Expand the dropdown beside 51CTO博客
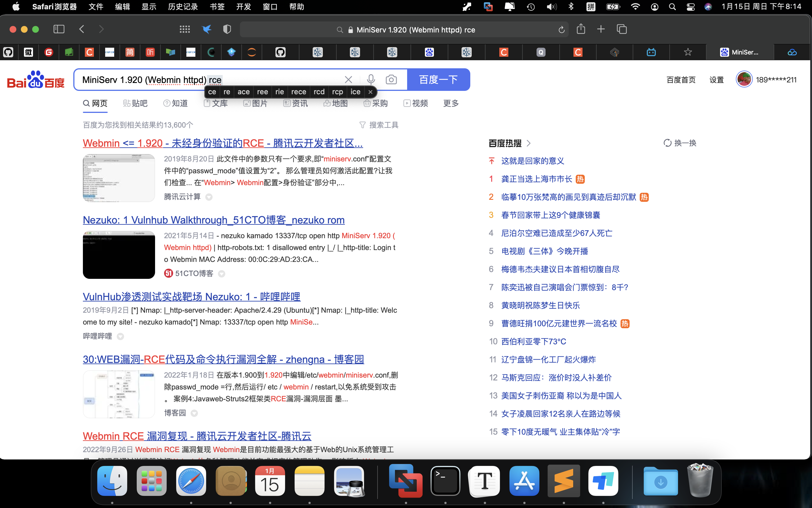This screenshot has height=508, width=812. pos(221,274)
